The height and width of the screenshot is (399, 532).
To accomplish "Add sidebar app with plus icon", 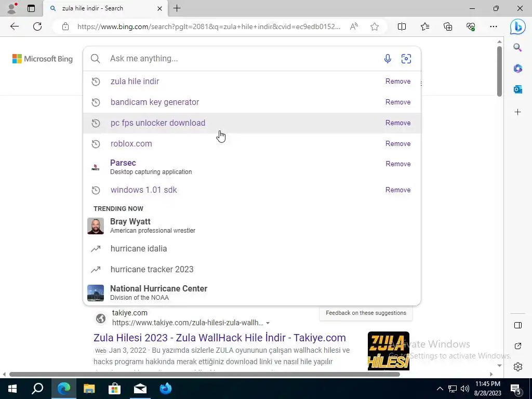I will tap(517, 112).
